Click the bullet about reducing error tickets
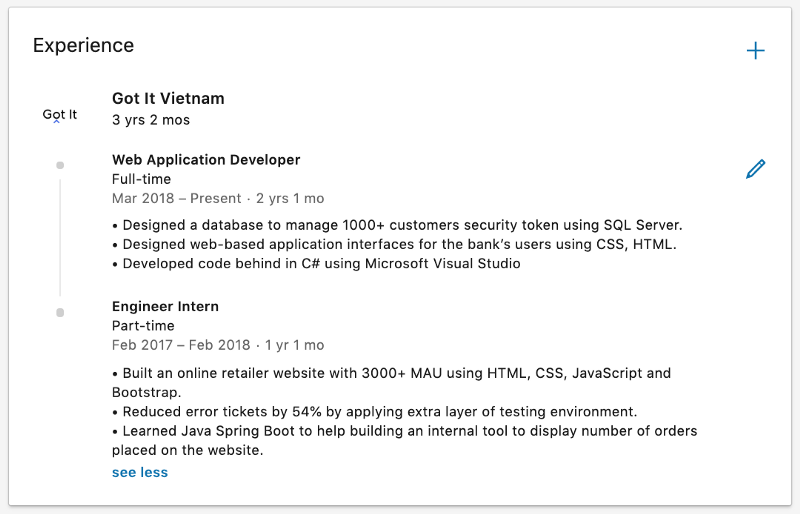This screenshot has height=514, width=800. 374,412
